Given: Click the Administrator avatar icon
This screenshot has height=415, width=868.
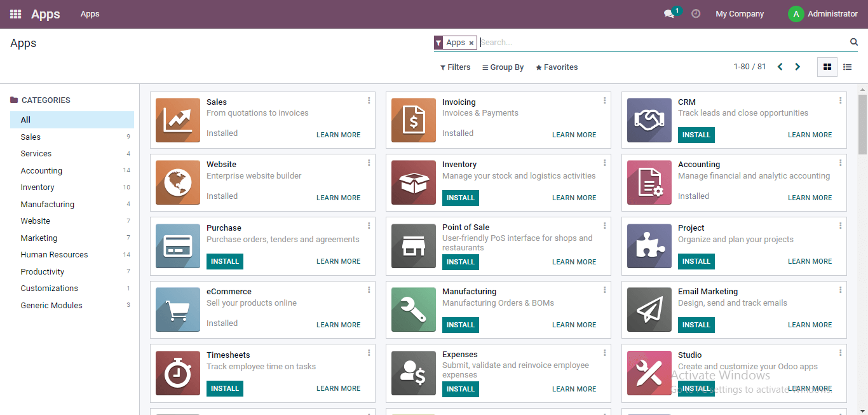Looking at the screenshot, I should coord(796,14).
